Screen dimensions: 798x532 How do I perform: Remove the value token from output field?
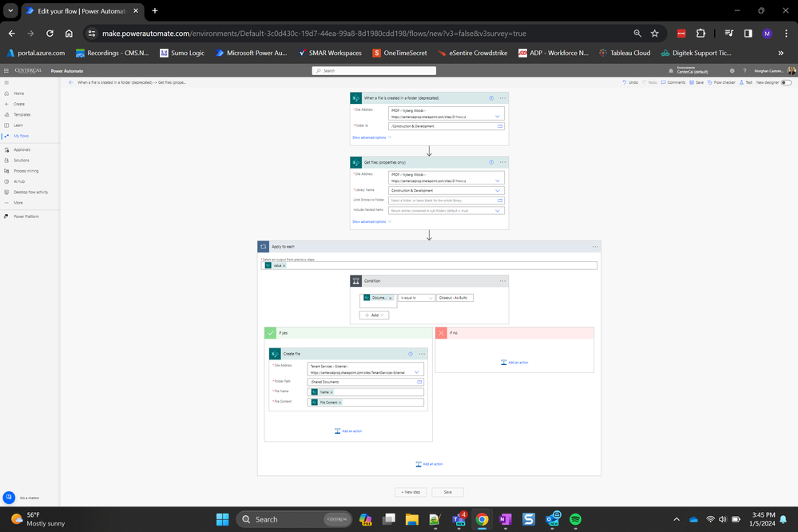coord(284,266)
